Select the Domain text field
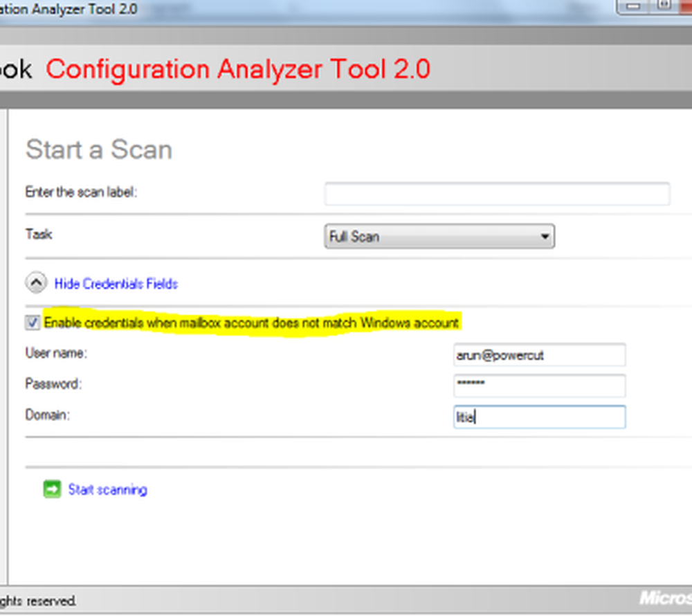The width and height of the screenshot is (692, 616). click(x=539, y=417)
